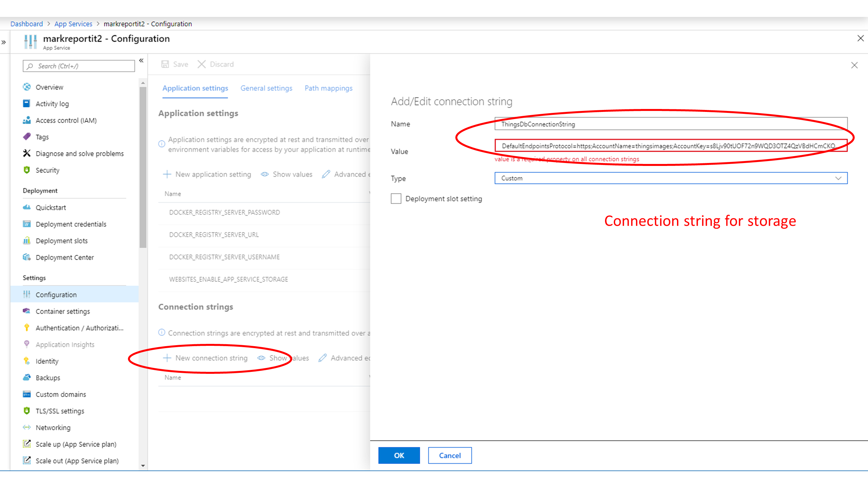
Task: Click the connection string Name input field
Action: (x=670, y=124)
